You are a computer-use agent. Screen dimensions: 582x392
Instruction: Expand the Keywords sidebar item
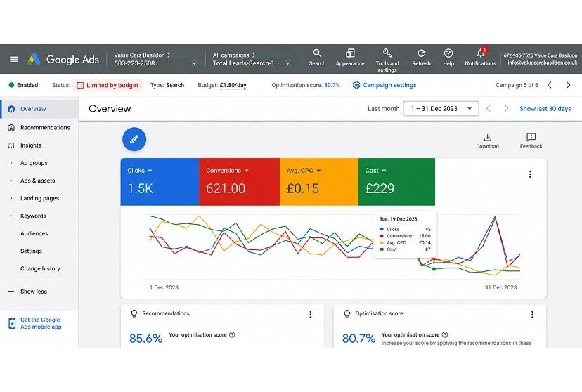point(11,216)
